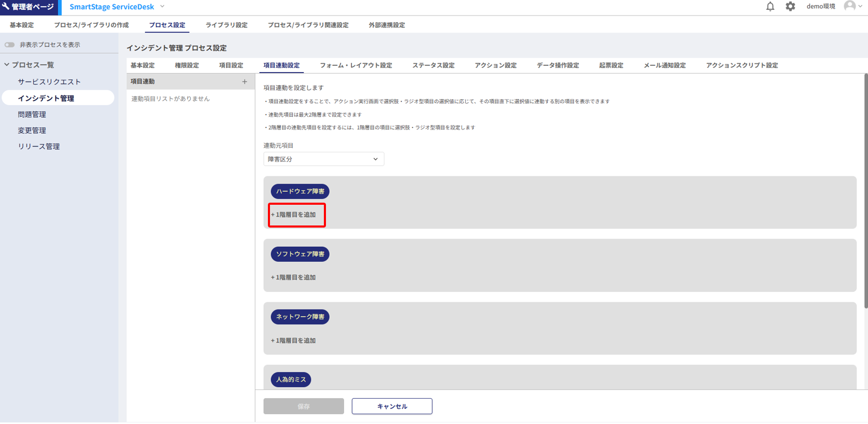Click +1階層目を追加 under ソフトウェア障害

tap(294, 277)
